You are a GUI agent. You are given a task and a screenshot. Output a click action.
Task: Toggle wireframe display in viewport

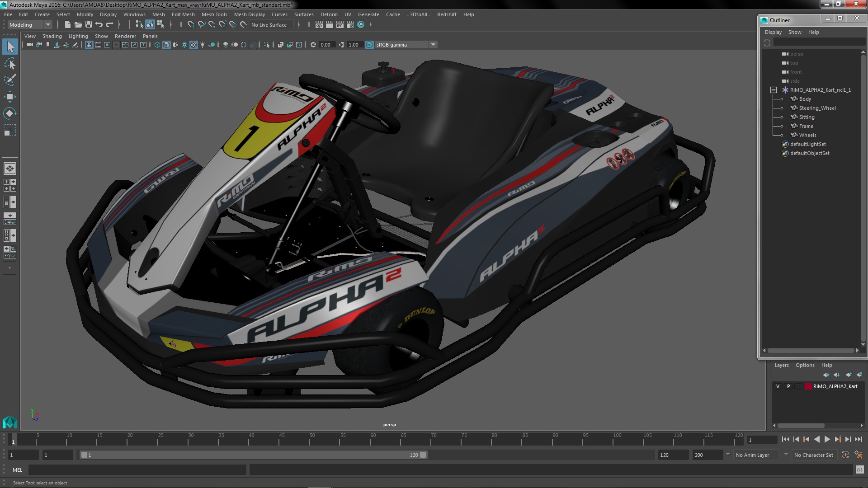click(157, 45)
